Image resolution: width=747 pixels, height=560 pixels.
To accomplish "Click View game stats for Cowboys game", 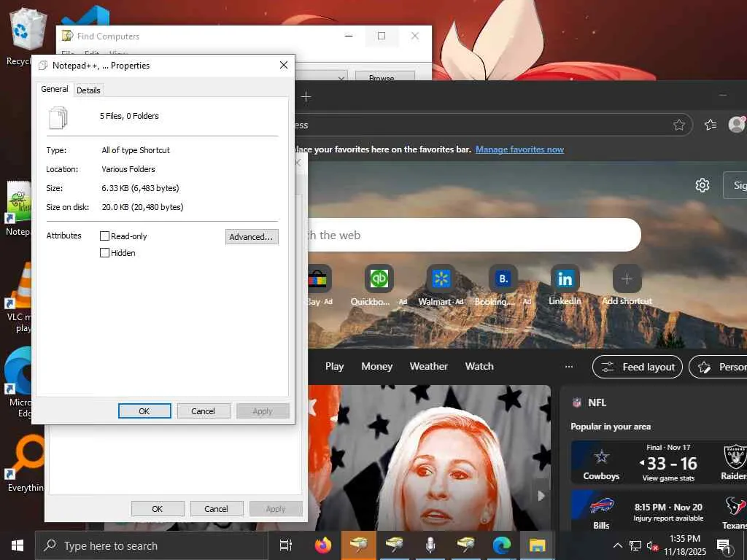I will coord(668,478).
